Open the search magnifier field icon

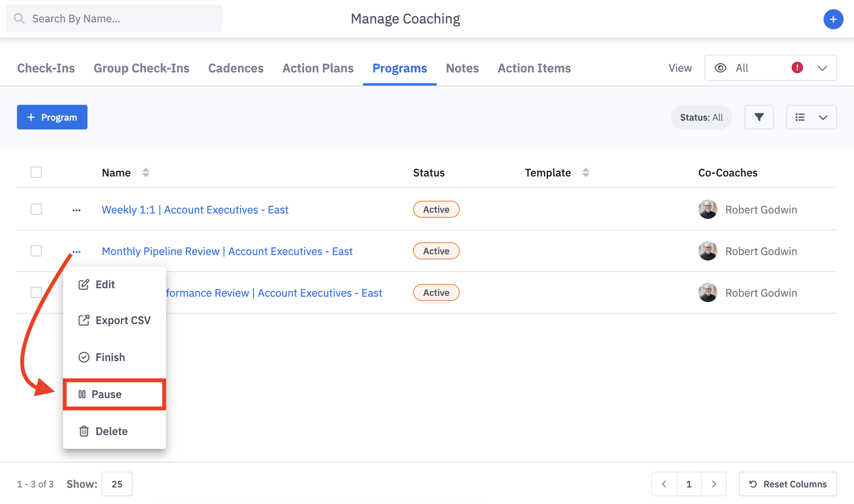[19, 18]
